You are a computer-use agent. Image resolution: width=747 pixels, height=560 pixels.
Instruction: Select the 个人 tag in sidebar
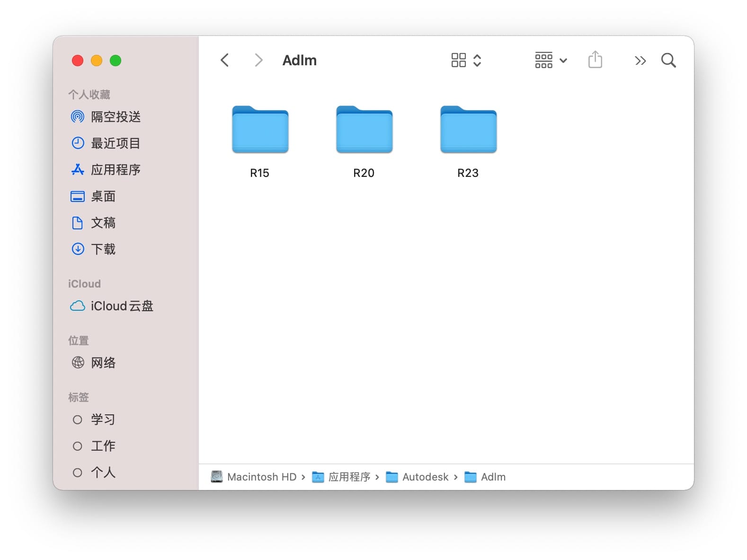pyautogui.click(x=103, y=472)
